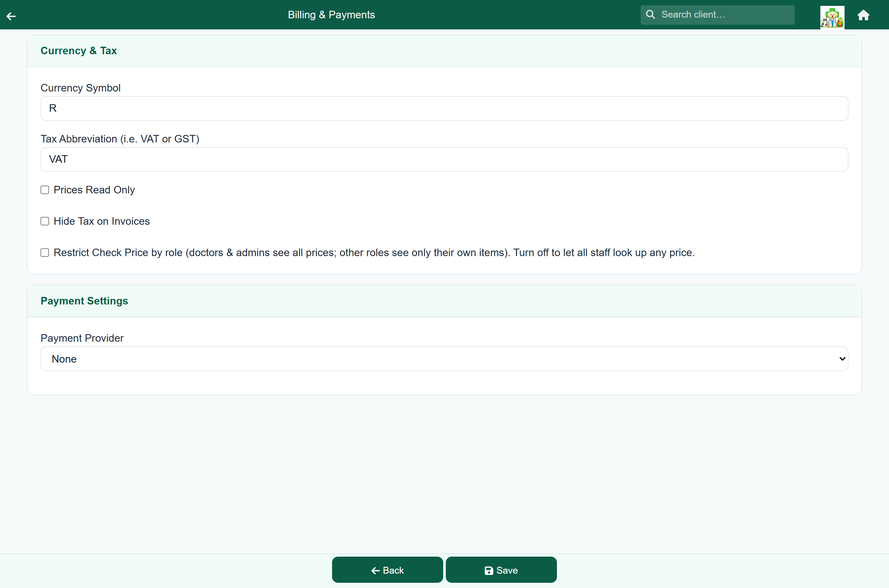Click the Currency Symbol label
This screenshot has width=889, height=588.
(81, 88)
